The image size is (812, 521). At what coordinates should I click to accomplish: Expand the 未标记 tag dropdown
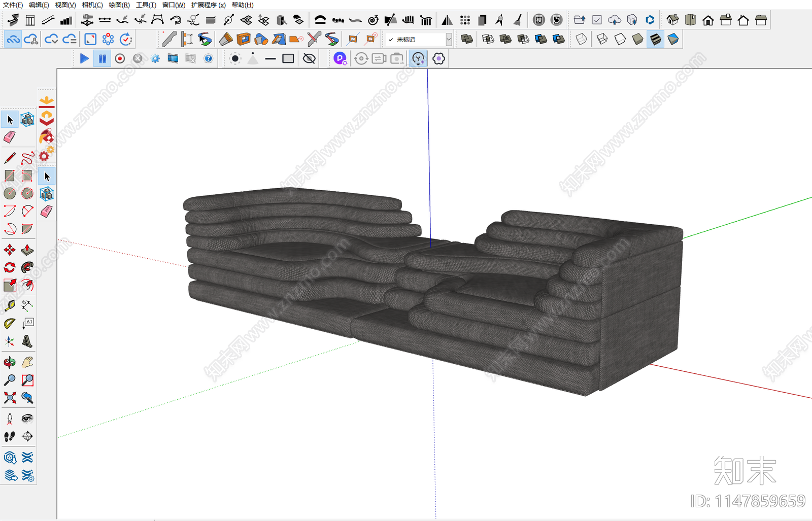click(449, 39)
